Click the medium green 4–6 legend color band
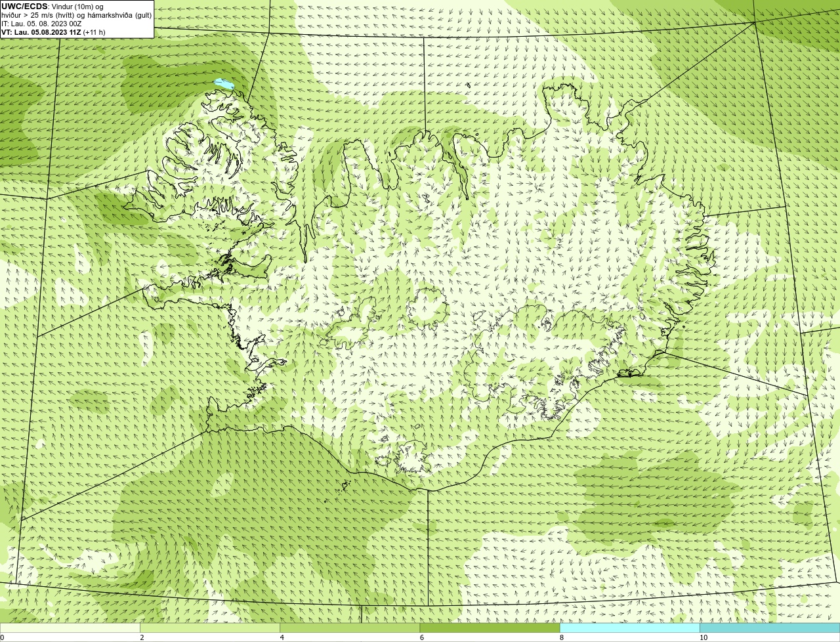 point(350,628)
